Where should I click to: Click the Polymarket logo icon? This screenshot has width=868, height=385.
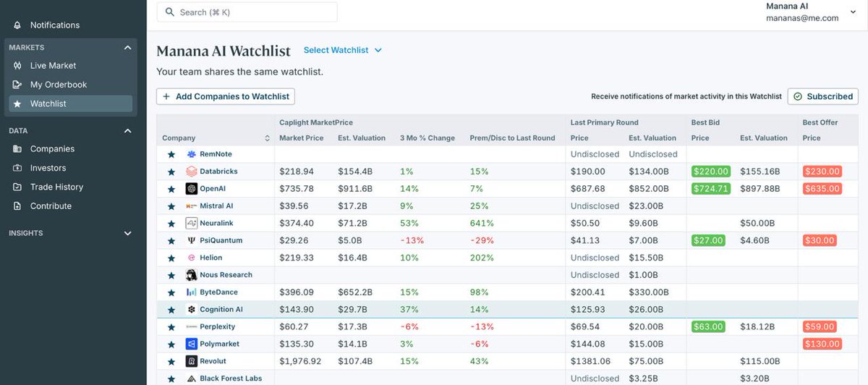point(192,344)
